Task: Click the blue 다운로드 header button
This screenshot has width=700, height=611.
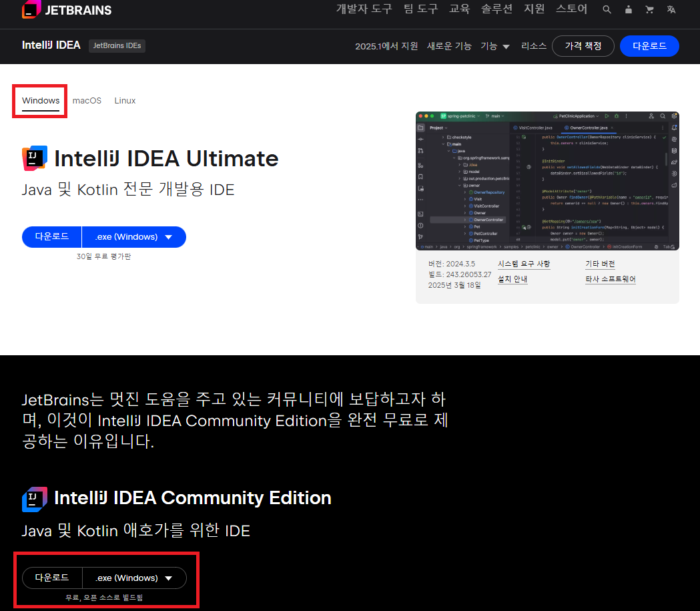Action: point(649,46)
